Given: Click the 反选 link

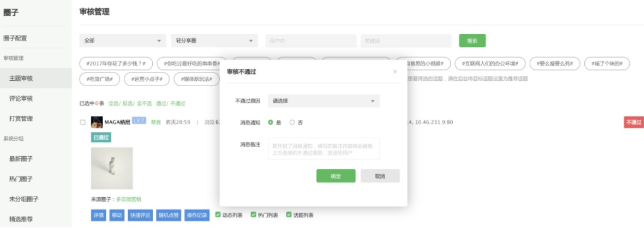Looking at the screenshot, I should coord(127,104).
